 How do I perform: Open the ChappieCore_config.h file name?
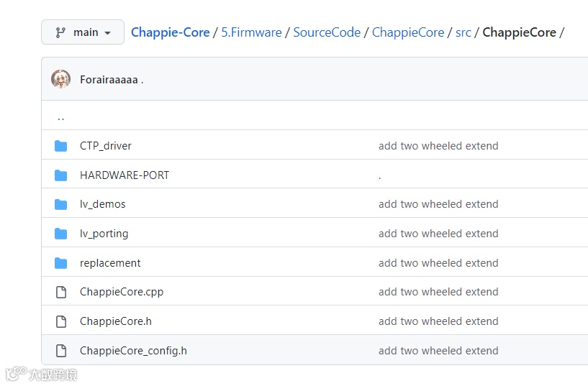133,351
